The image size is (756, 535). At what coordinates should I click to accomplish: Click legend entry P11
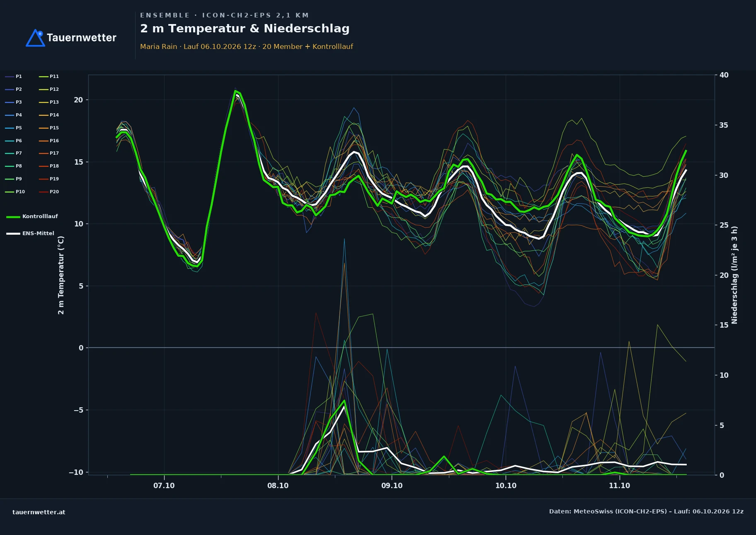[49, 76]
